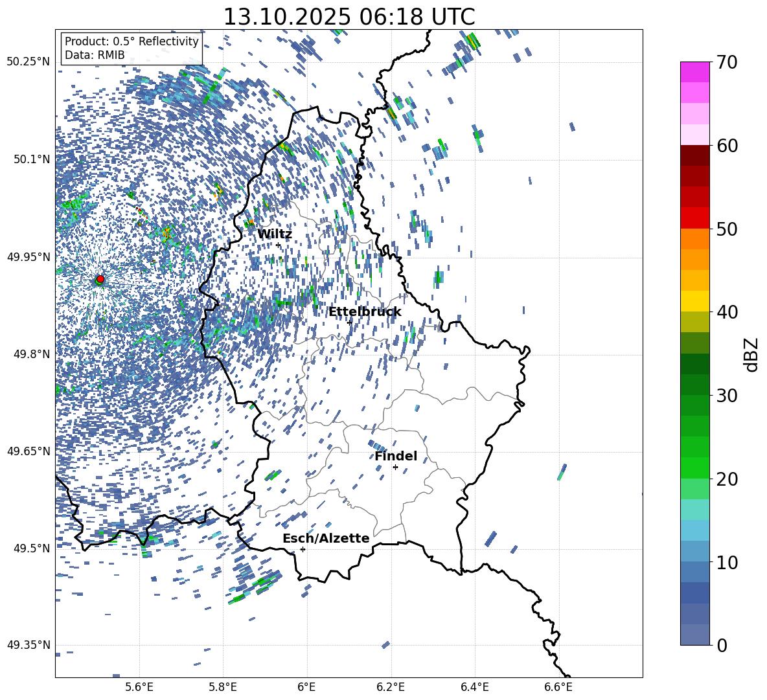Click the title 13.10.2025 06:18 UTC
The width and height of the screenshot is (767, 700).
pyautogui.click(x=349, y=17)
